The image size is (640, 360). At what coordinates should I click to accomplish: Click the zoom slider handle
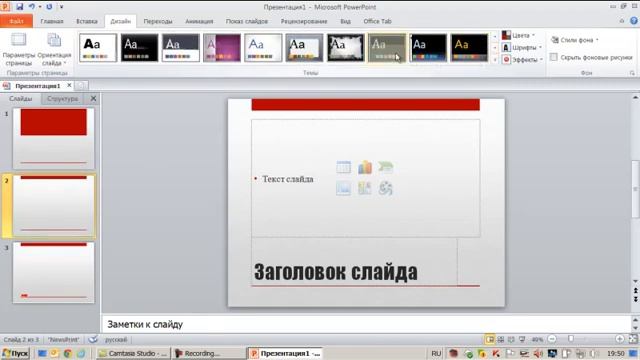pyautogui.click(x=571, y=339)
